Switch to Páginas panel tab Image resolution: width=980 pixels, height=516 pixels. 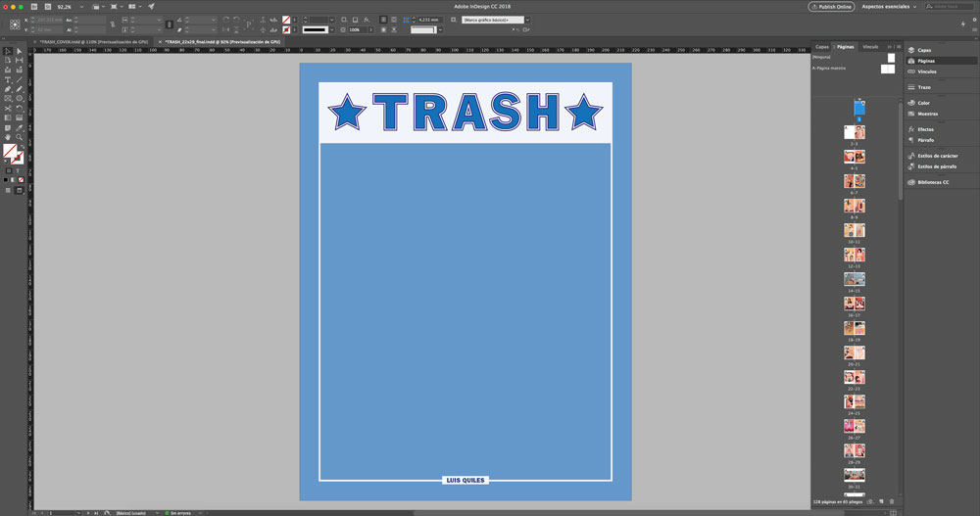(x=845, y=46)
